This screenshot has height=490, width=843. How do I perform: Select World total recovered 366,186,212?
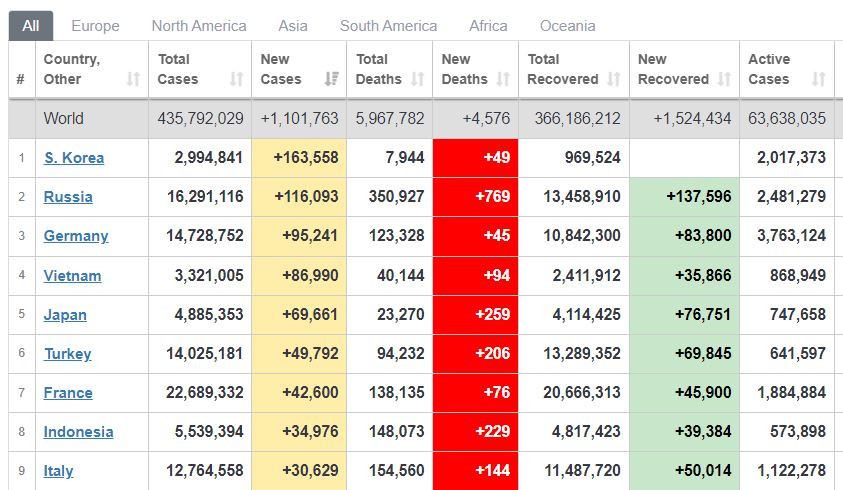(577, 118)
